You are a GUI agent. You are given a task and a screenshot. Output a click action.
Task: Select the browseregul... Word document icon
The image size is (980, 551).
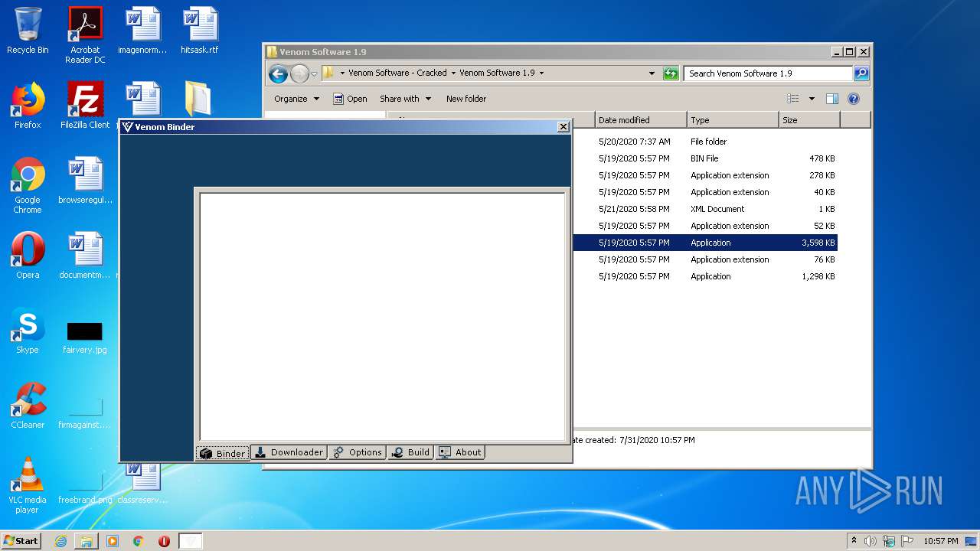[x=85, y=181]
